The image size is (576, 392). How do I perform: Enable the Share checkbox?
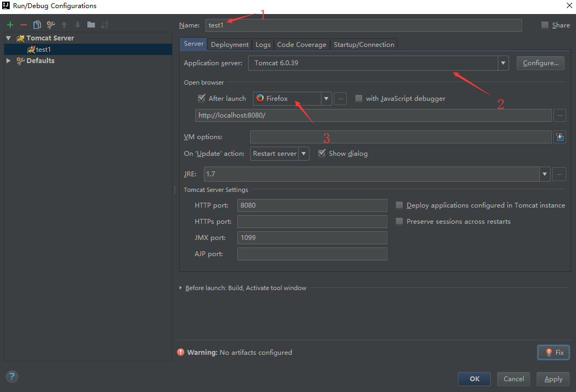(x=545, y=25)
